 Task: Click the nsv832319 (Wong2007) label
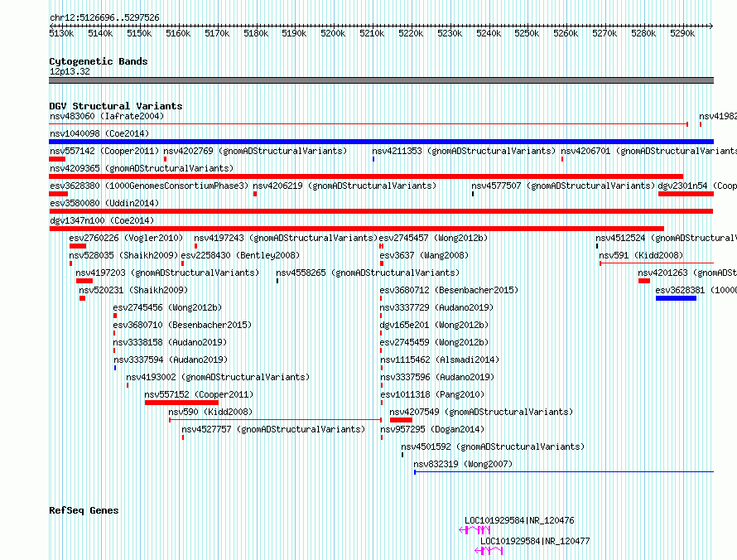(x=463, y=464)
